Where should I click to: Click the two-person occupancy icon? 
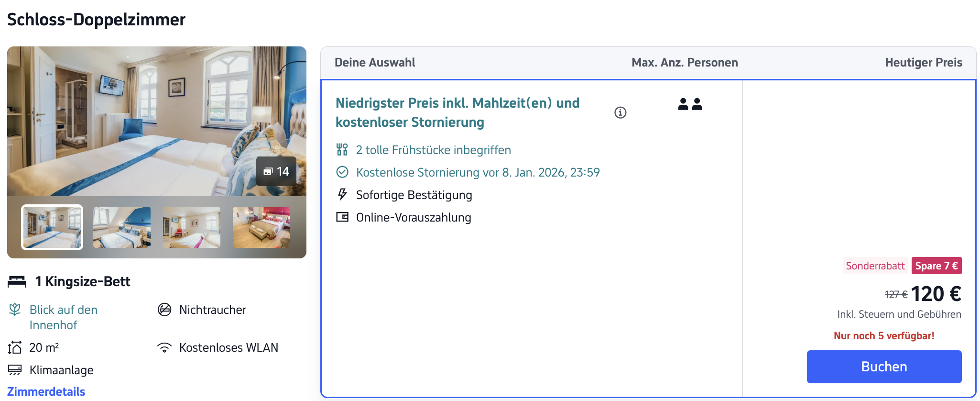(690, 104)
